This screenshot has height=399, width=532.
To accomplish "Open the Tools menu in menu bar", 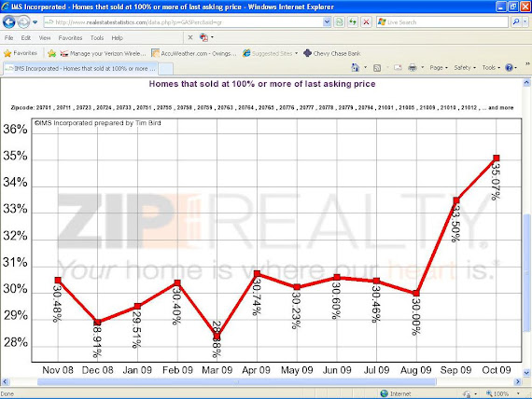I will click(97, 38).
